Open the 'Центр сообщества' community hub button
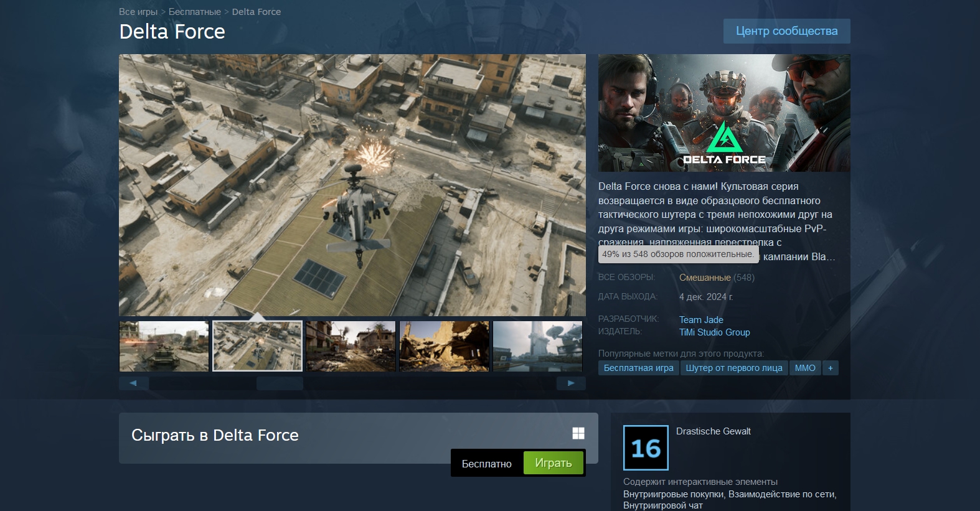980x511 pixels. (x=786, y=31)
